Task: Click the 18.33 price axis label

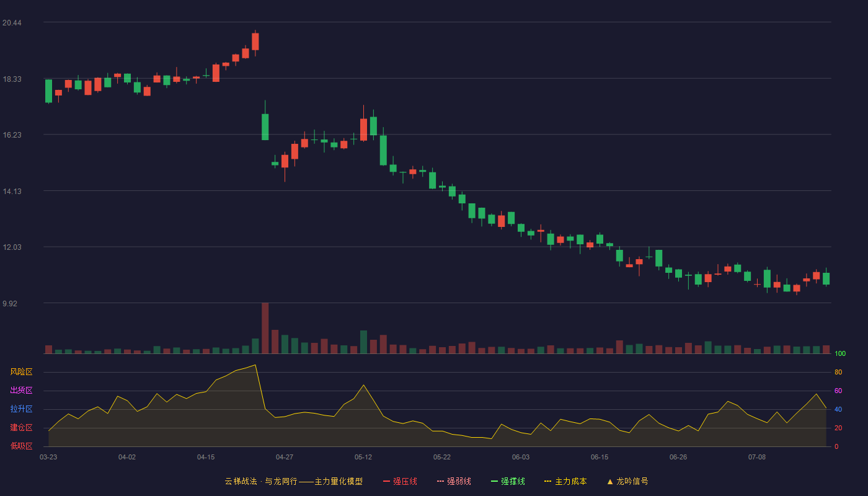Action: point(12,79)
